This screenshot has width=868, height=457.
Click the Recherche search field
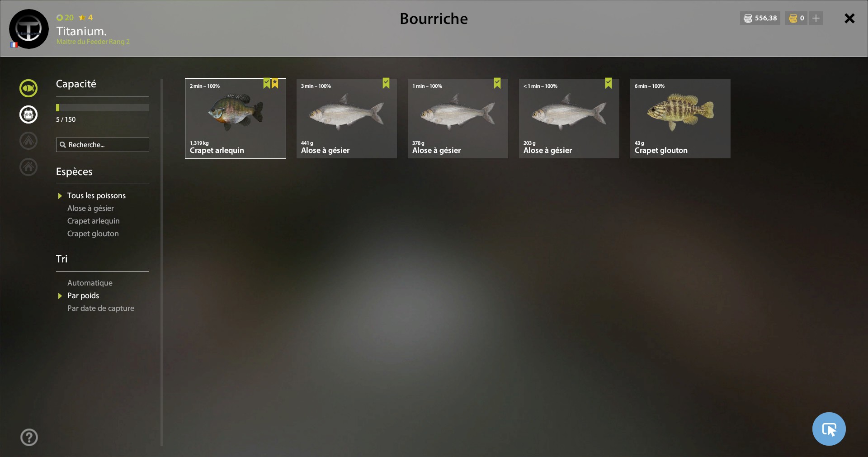point(103,145)
